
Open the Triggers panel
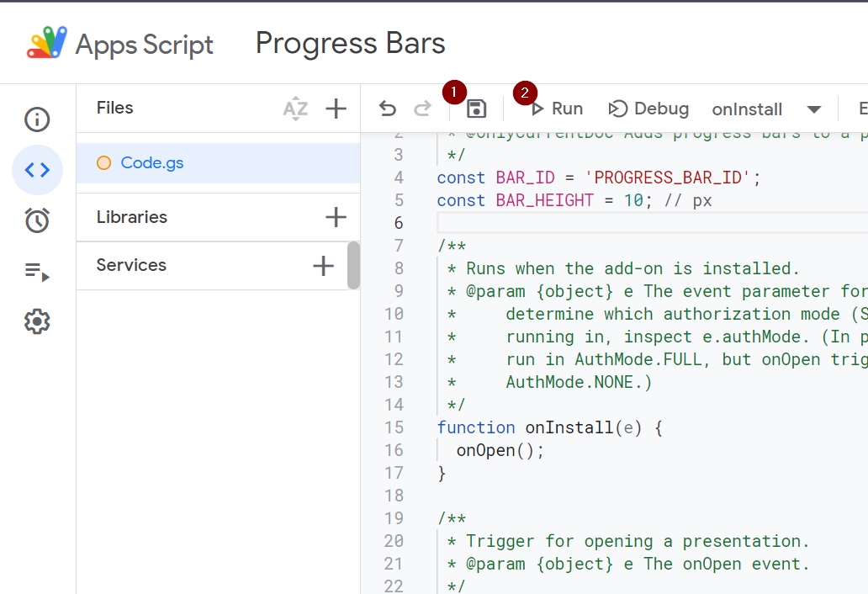37,220
